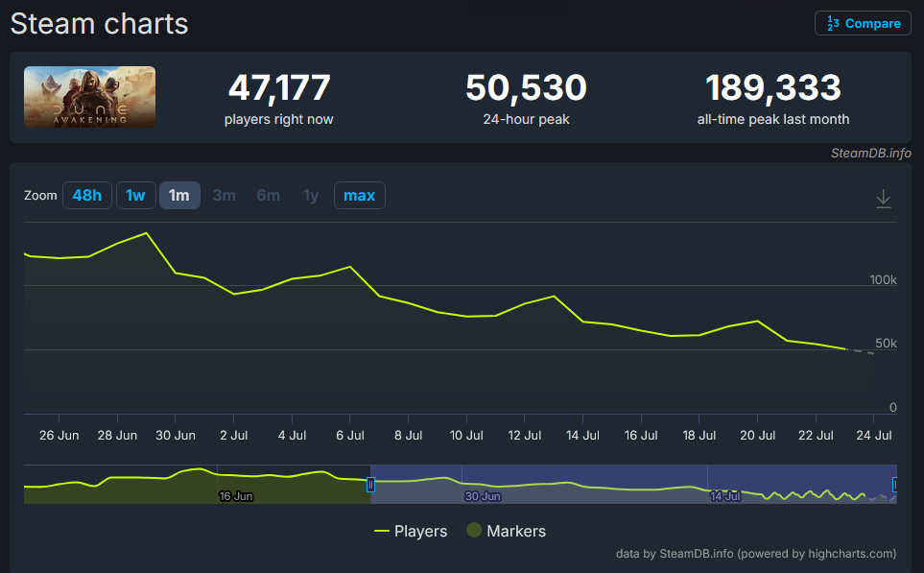
Task: Click the 6 Jul x-axis label
Action: coord(350,435)
